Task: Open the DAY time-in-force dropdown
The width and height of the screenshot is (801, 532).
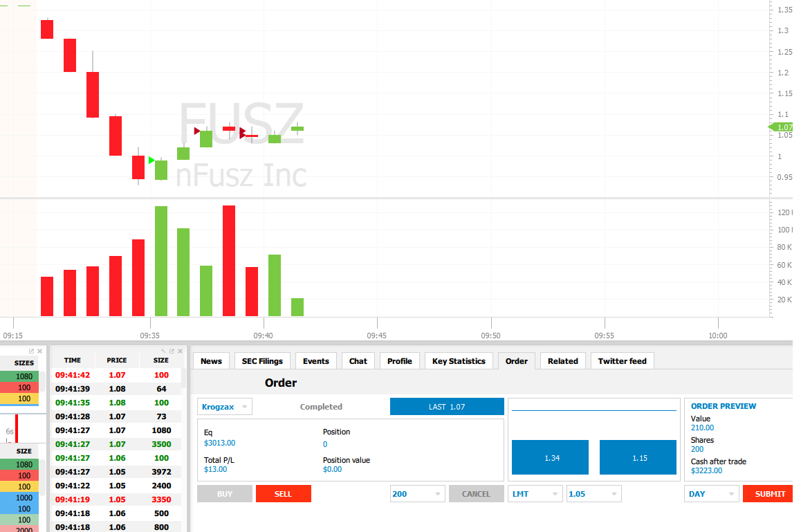Action: tap(712, 494)
